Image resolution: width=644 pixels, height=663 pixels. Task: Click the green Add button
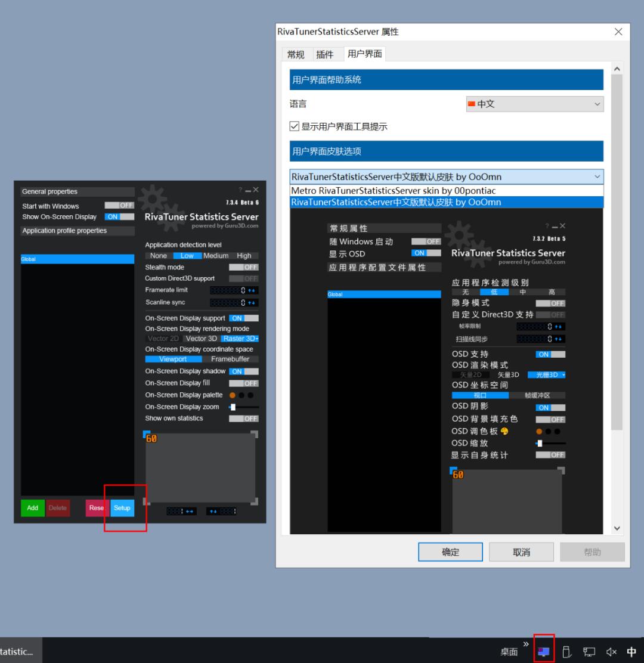32,508
